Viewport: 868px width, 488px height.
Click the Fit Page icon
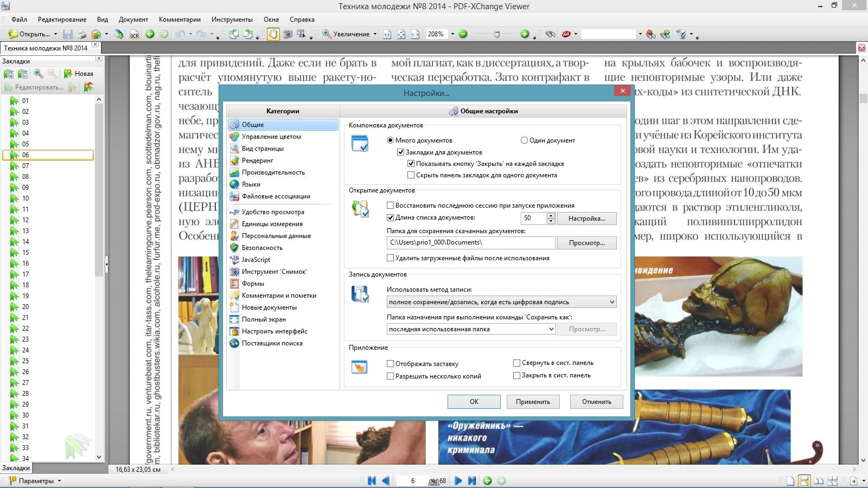401,34
